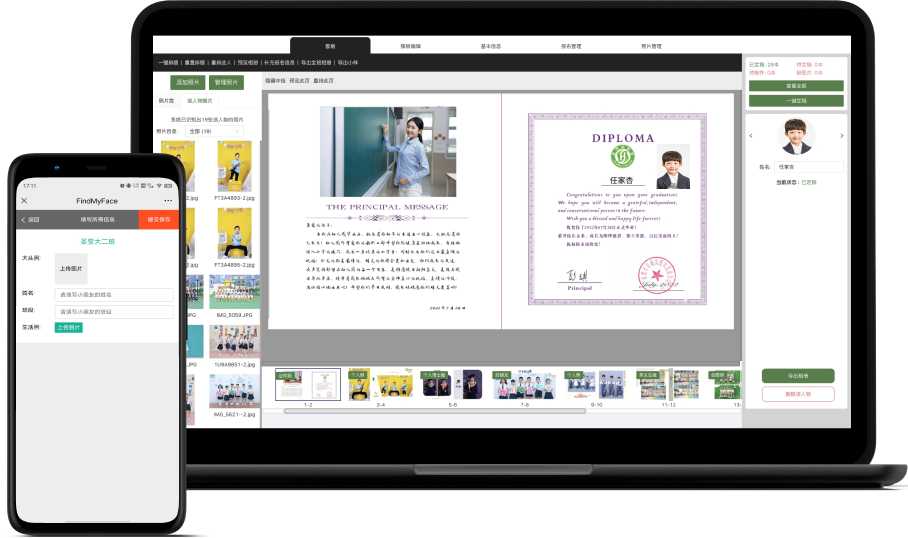Select page spread thumbnail 3-4
Screen dimensions: 908x538
pyautogui.click(x=380, y=385)
